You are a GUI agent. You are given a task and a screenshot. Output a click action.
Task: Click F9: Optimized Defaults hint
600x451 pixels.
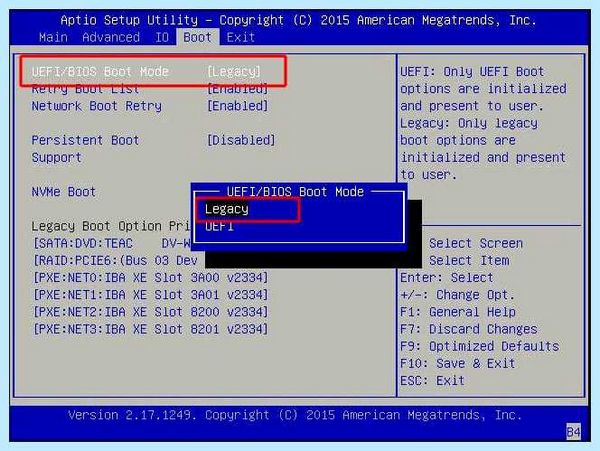[x=480, y=346]
